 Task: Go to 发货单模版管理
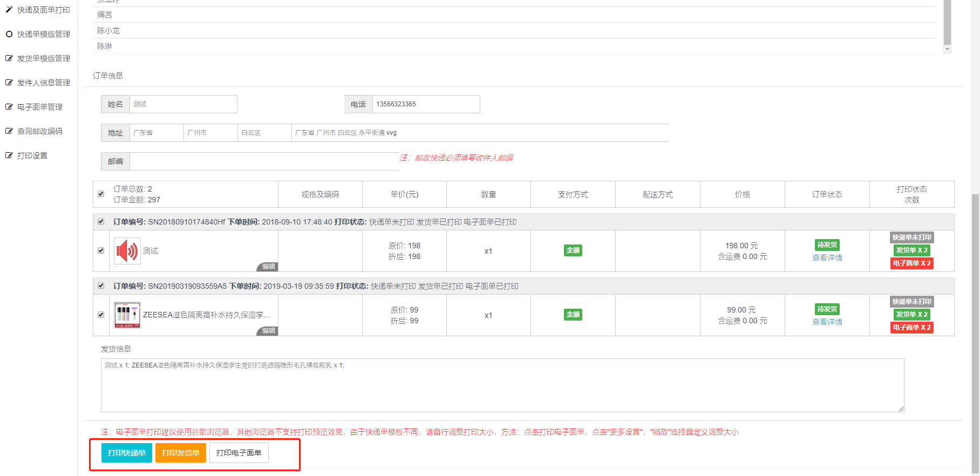point(44,58)
